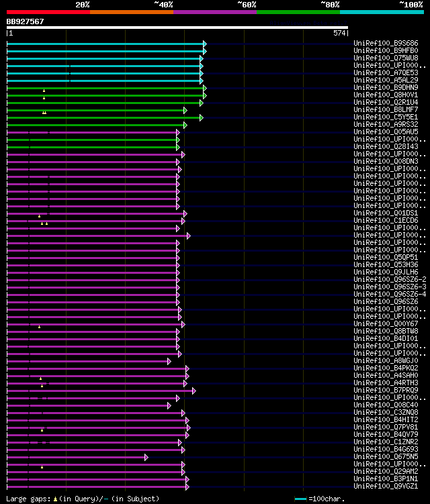Screen dimensions: 430x504
Task: Select the UniRef100_Q5QP51 label
Action: click(x=386, y=258)
